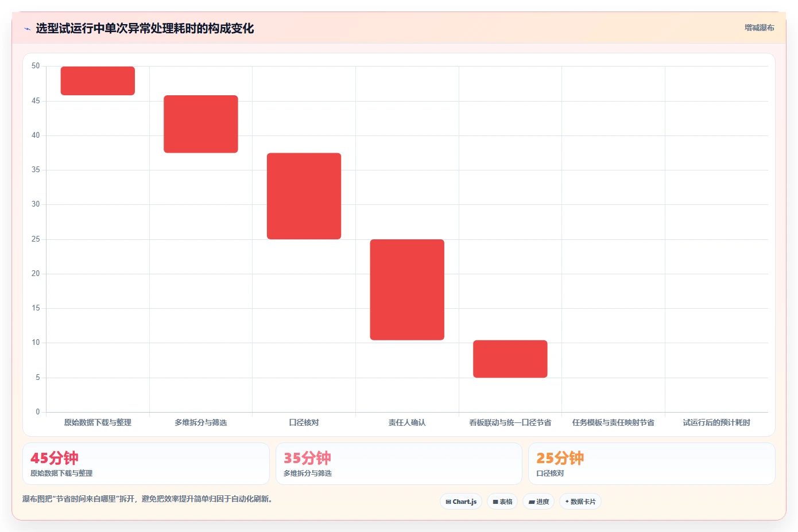This screenshot has height=532, width=798.
Task: Click the 数据卡片 tag chip
Action: click(580, 502)
